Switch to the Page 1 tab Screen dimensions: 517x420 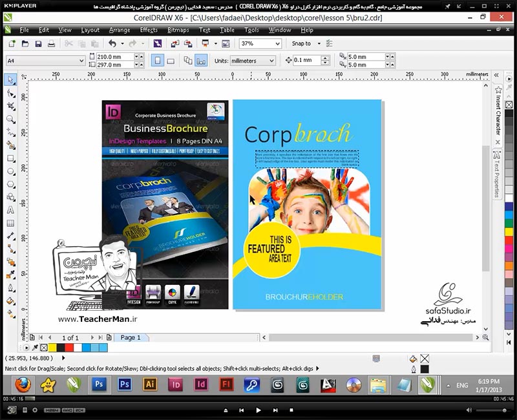131,337
